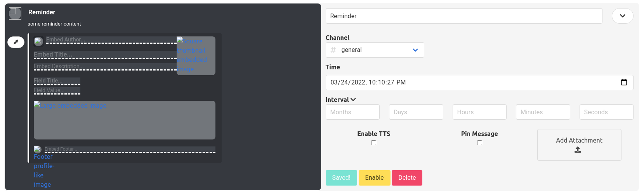
Task: Click the yellow Enable button
Action: tap(374, 178)
